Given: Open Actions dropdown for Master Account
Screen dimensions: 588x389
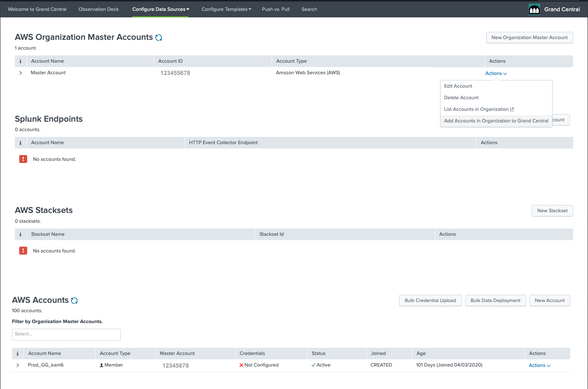Looking at the screenshot, I should point(496,74).
